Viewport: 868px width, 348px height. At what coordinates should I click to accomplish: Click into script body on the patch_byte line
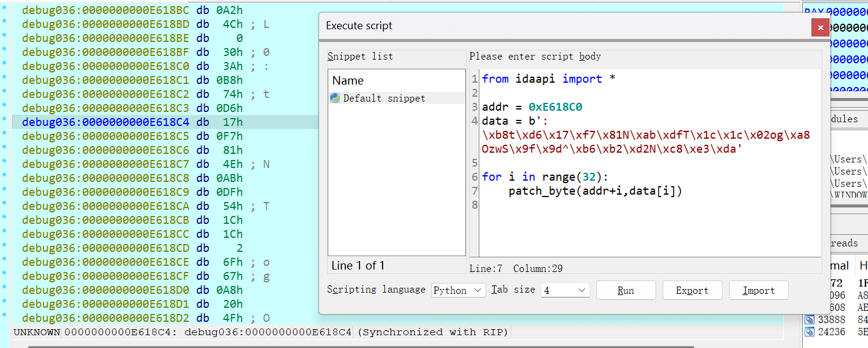point(595,191)
